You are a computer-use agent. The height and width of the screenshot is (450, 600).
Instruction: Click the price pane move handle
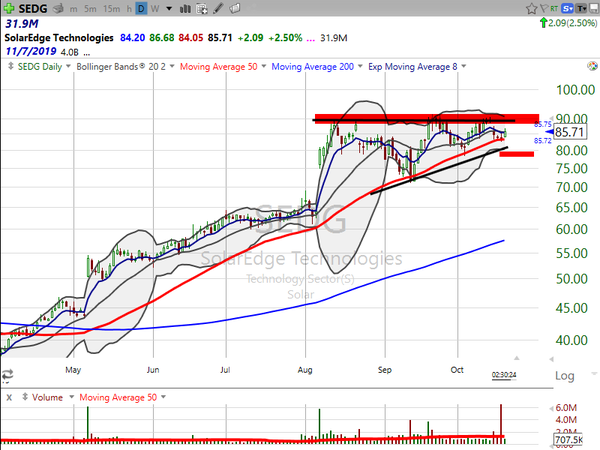click(x=11, y=66)
